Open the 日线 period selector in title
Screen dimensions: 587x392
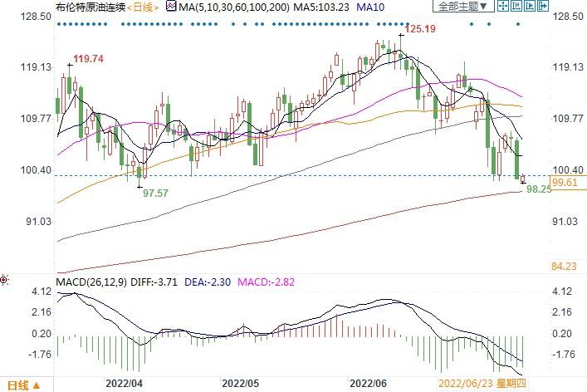pos(144,7)
